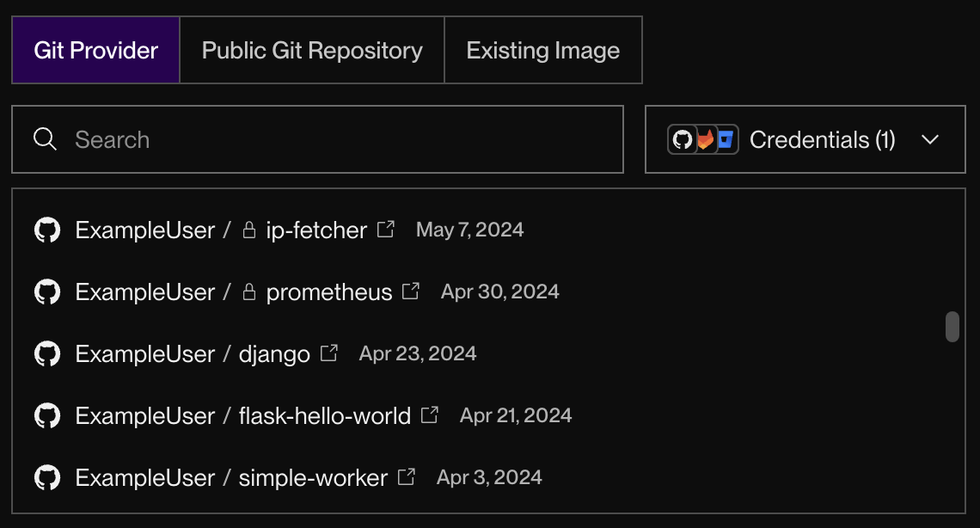The width and height of the screenshot is (980, 528).
Task: Expand the Credentials dropdown
Action: pyautogui.click(x=930, y=139)
